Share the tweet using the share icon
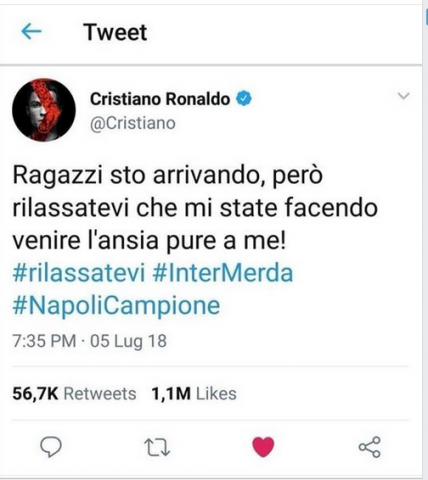 pyautogui.click(x=370, y=447)
